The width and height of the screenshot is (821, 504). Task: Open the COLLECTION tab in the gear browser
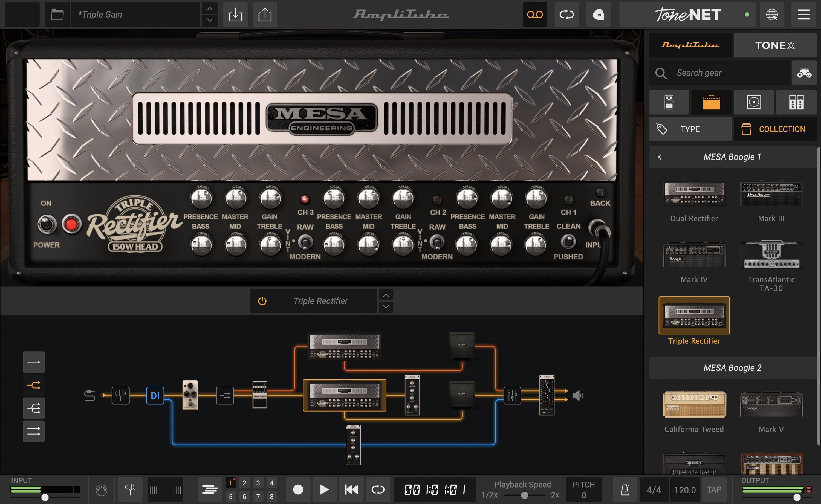(775, 129)
